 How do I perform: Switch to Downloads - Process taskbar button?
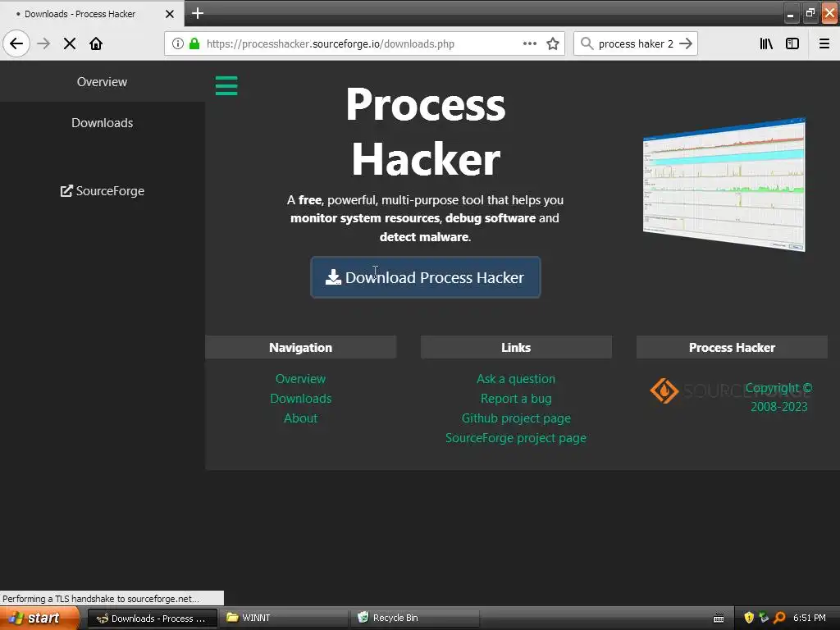coord(152,619)
